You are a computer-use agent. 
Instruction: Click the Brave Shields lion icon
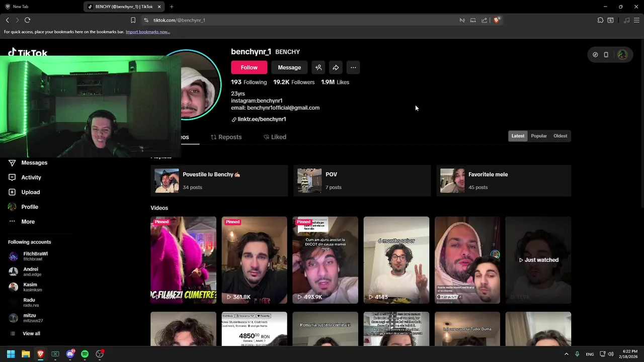(x=497, y=20)
